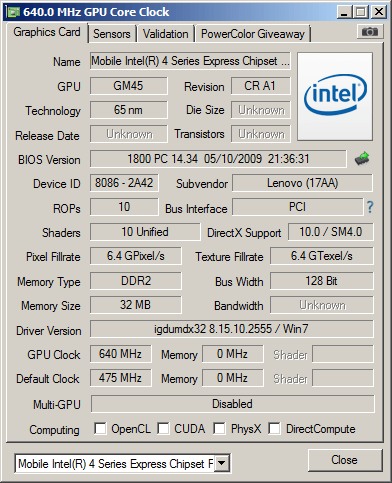Click the BIOS Version label

49,160
